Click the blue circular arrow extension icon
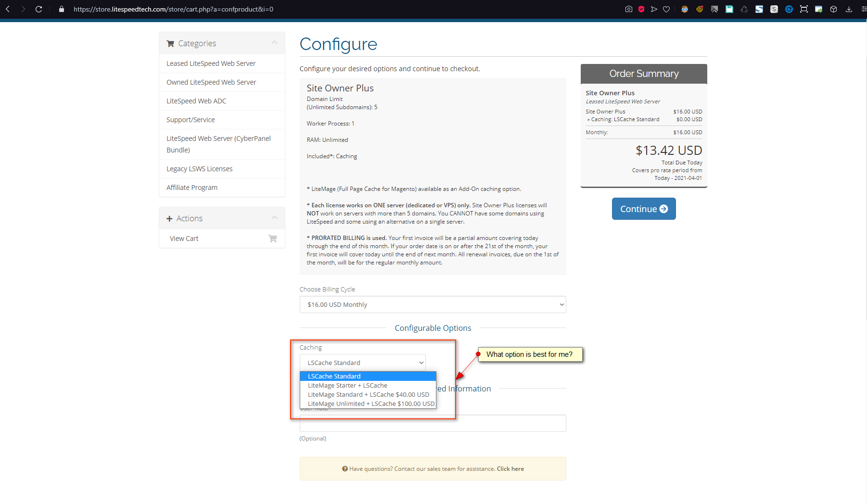The height and width of the screenshot is (504, 867). coord(789,9)
